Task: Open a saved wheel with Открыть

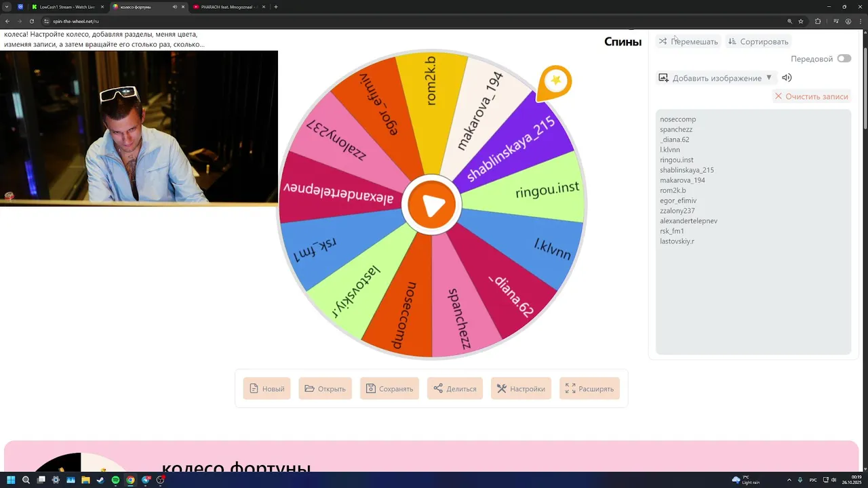Action: click(325, 388)
